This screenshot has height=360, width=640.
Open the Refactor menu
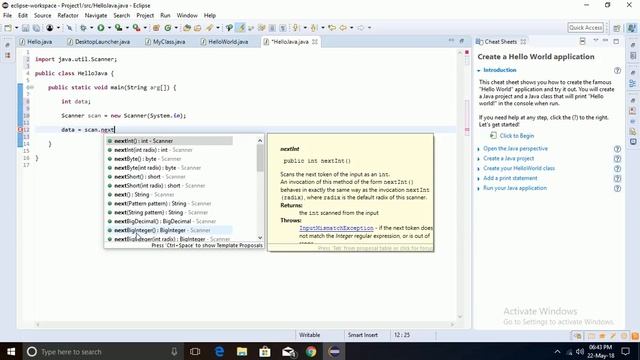click(68, 16)
